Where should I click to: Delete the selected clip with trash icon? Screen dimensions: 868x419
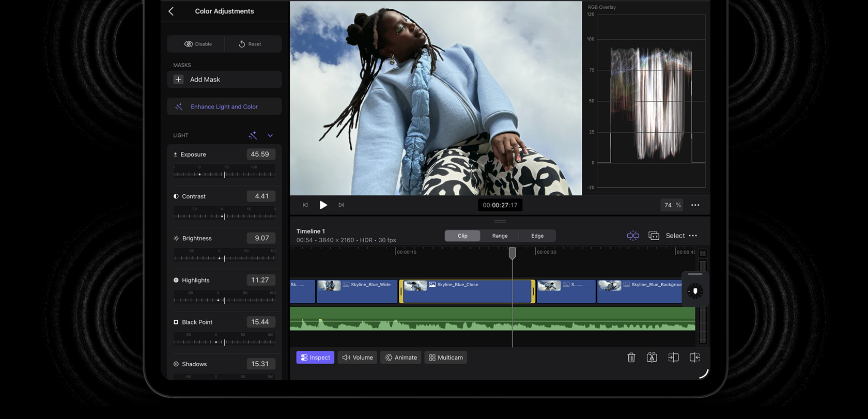[x=631, y=358]
